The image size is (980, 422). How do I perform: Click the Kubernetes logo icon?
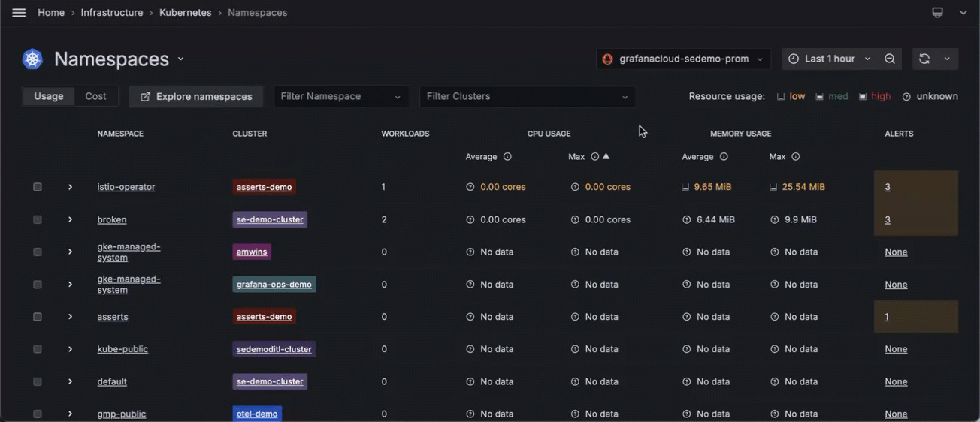tap(32, 59)
